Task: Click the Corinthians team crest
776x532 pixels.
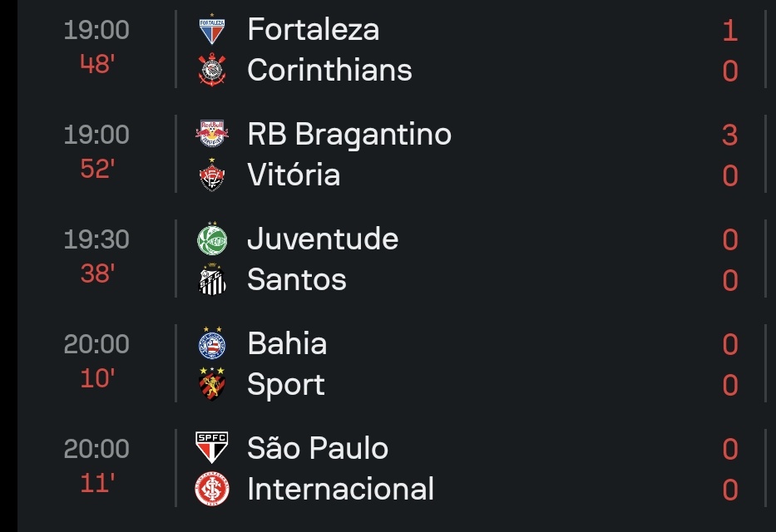Action: 211,71
